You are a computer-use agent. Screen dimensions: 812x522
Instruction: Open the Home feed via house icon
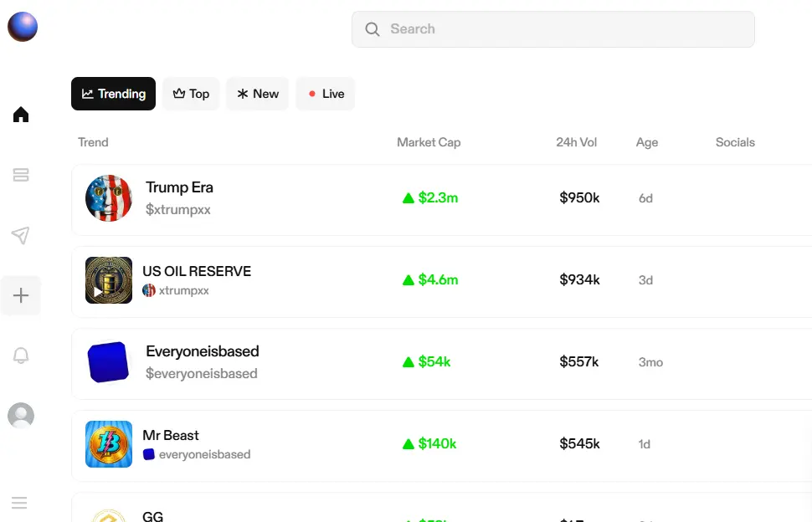[20, 115]
